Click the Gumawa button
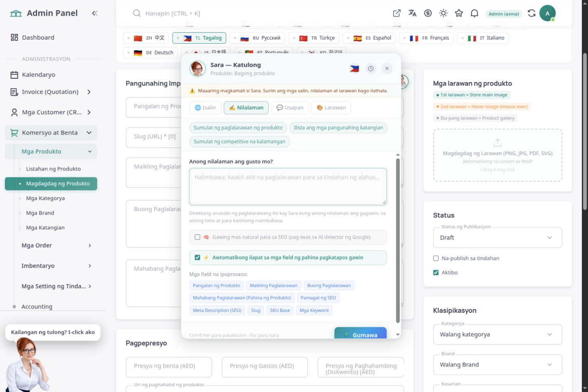The image size is (588, 392). [360, 334]
